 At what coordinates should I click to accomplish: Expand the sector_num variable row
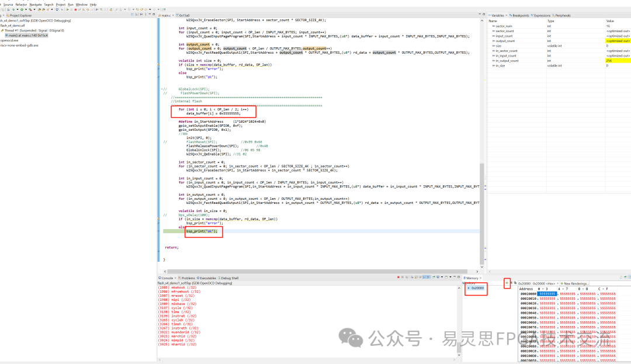[493, 26]
